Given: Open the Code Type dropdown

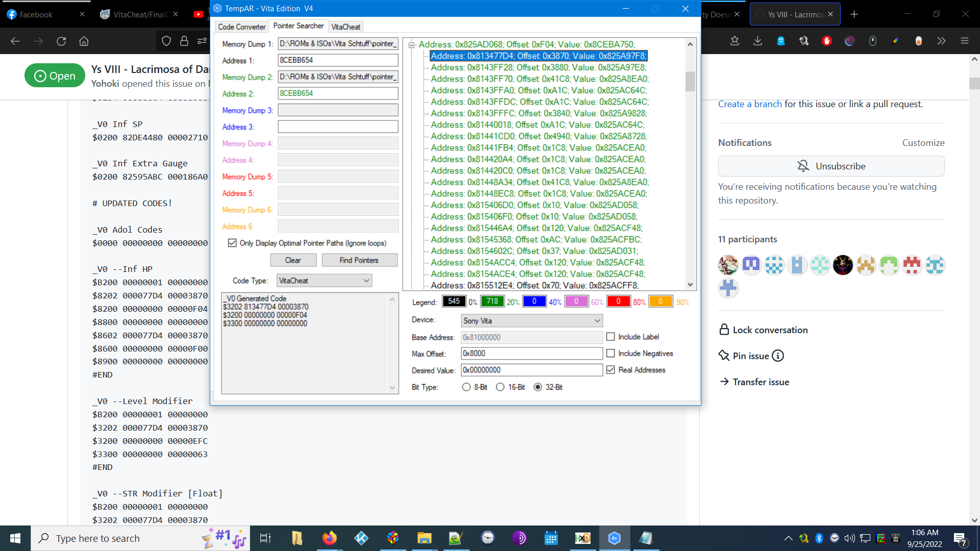Looking at the screenshot, I should click(324, 281).
